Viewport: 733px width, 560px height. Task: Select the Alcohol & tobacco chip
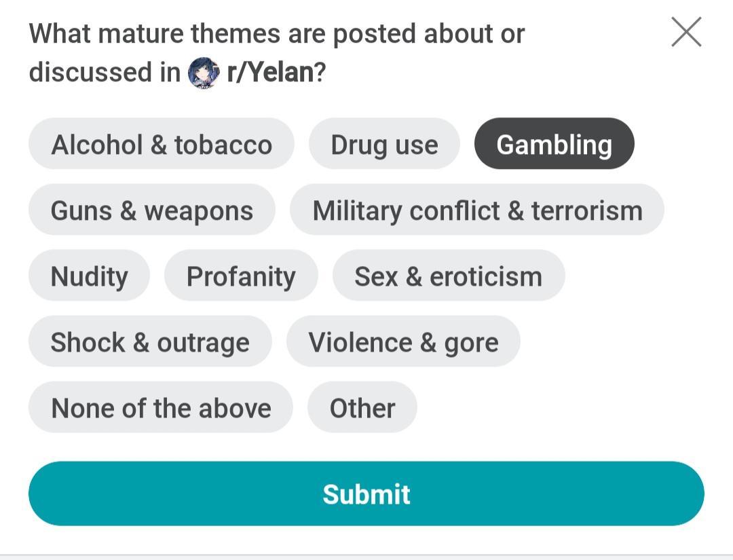162,145
